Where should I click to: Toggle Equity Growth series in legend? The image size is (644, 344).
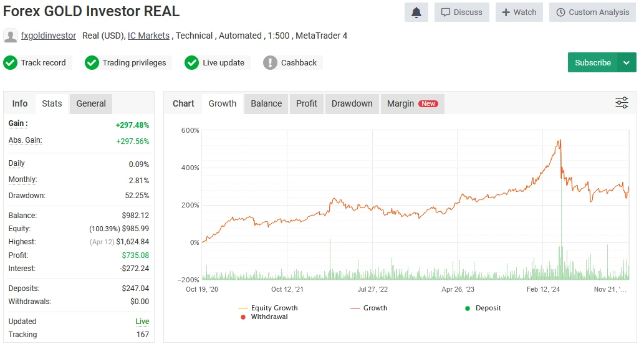[x=268, y=308]
